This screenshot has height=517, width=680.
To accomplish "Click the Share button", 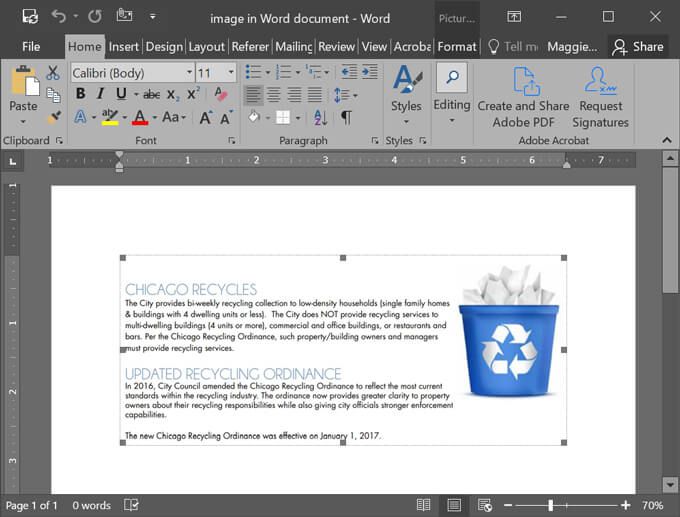I will [637, 46].
